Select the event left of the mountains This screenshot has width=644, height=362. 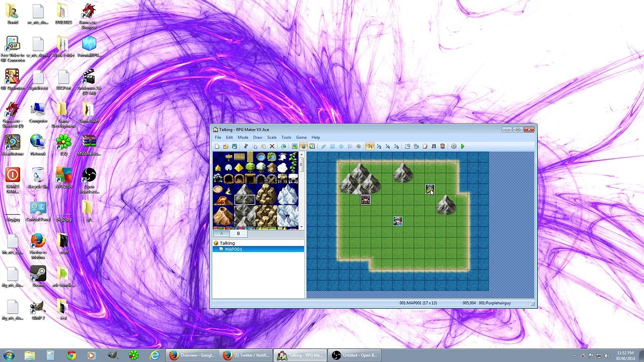pos(365,200)
